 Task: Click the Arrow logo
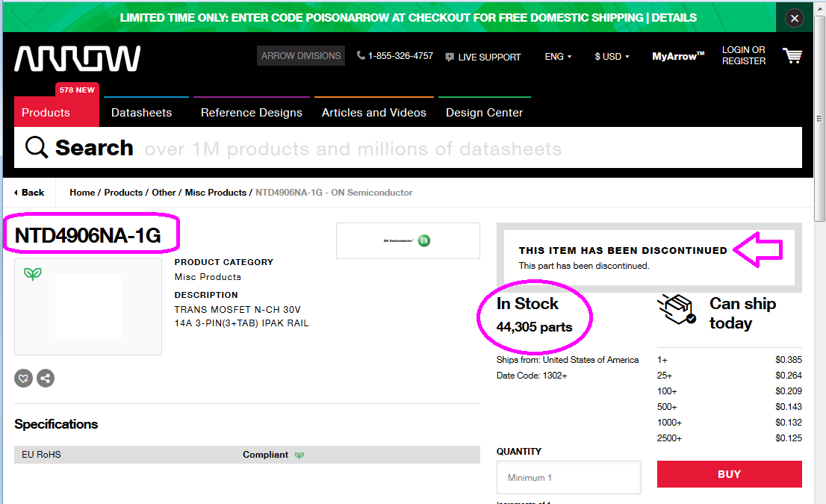tap(78, 58)
